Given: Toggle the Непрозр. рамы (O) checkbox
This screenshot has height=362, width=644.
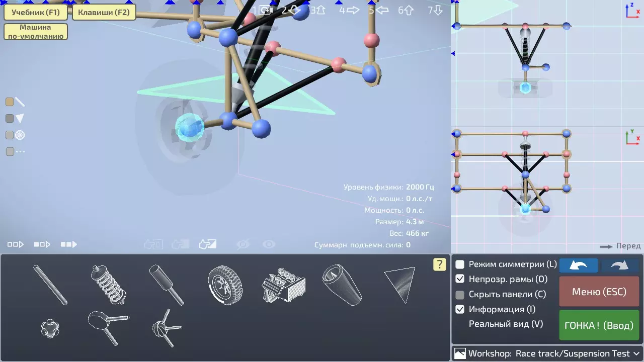Looking at the screenshot, I should tap(460, 279).
